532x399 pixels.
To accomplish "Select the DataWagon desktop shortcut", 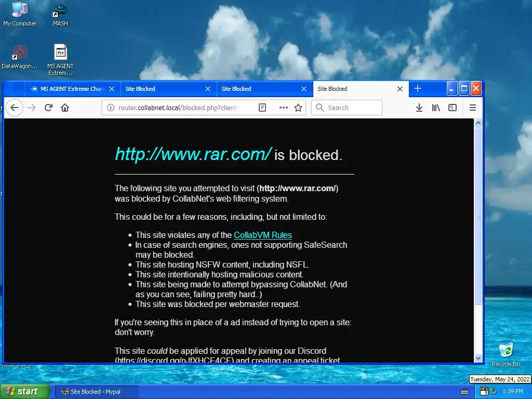I will pyautogui.click(x=19, y=57).
